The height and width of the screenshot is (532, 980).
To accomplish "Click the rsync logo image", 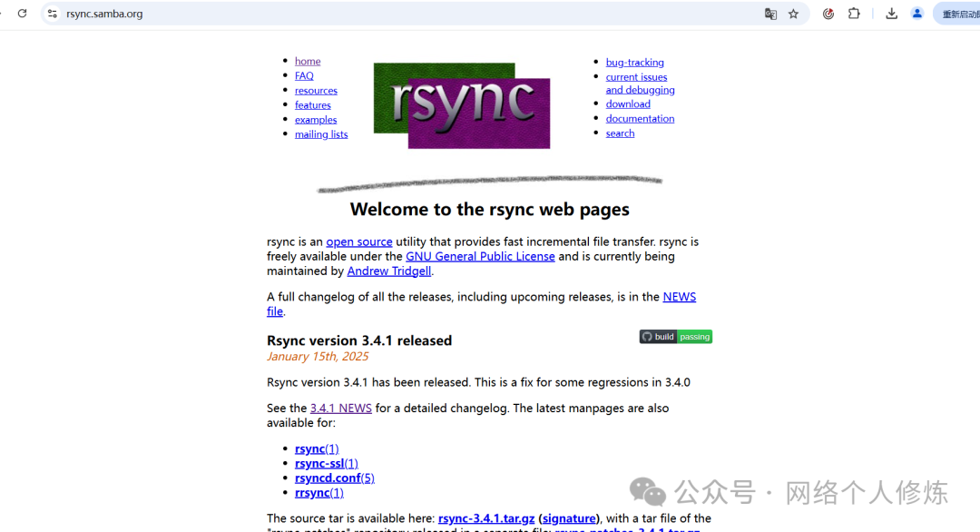I will (462, 105).
